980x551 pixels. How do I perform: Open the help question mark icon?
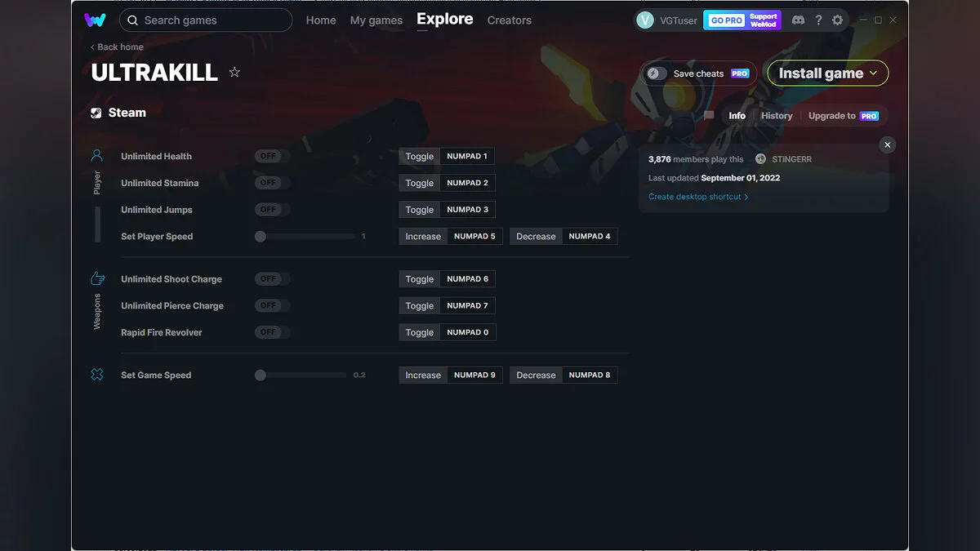[818, 20]
